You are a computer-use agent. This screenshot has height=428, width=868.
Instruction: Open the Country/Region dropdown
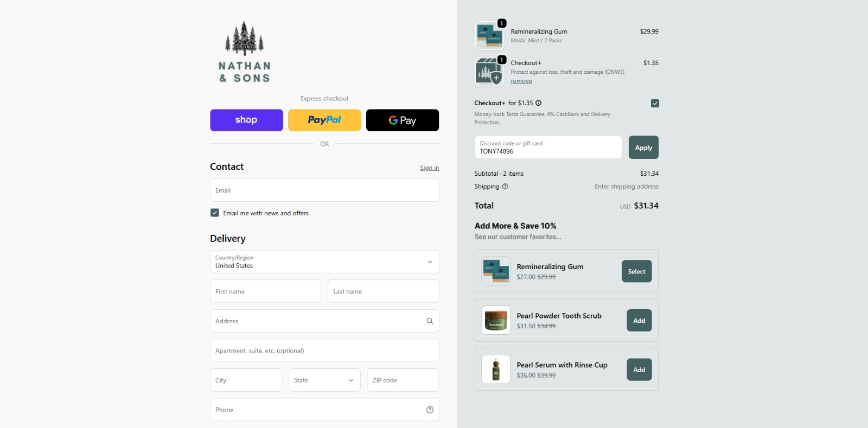(324, 261)
